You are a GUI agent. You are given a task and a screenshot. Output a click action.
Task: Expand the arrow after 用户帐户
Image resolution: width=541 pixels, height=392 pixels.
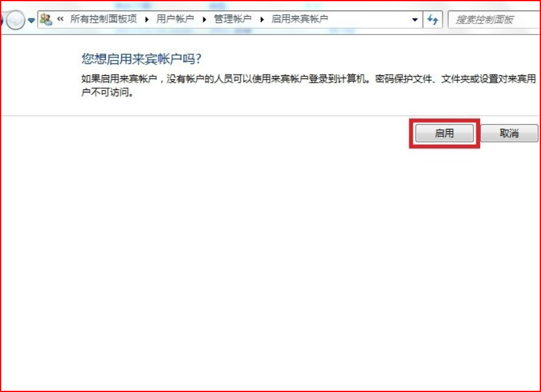(204, 19)
